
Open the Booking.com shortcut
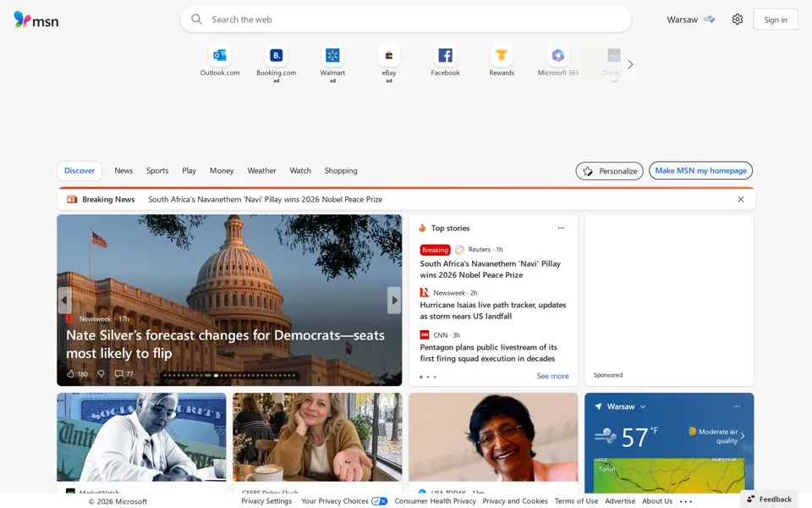point(276,63)
